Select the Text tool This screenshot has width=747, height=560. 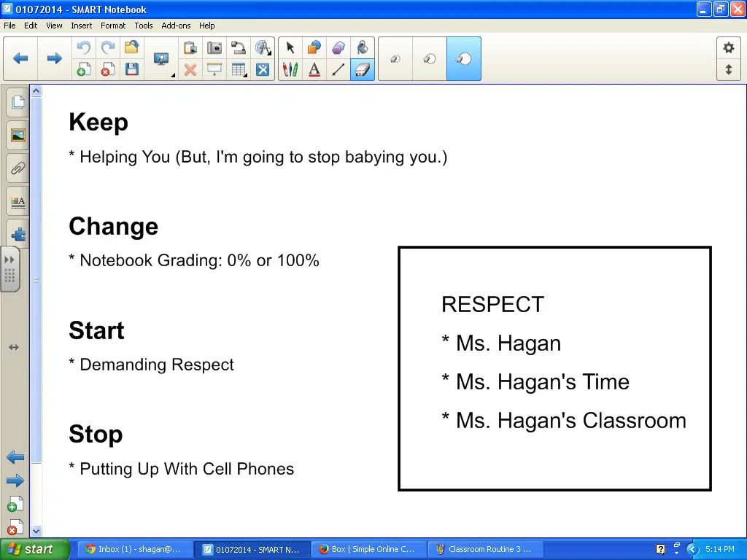click(314, 70)
